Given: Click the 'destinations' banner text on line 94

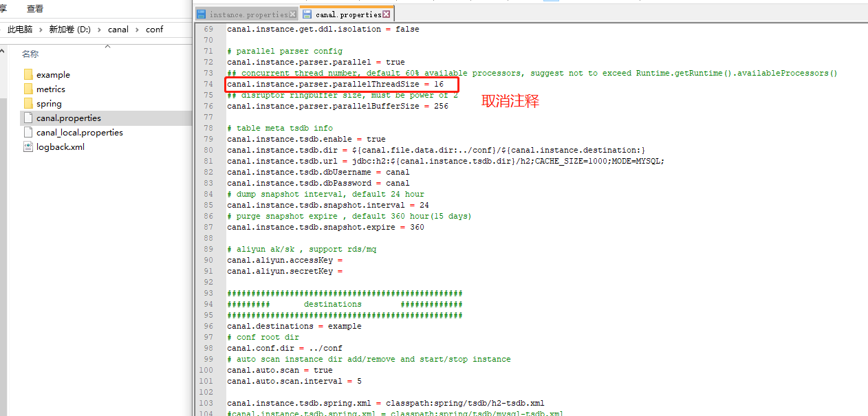Looking at the screenshot, I should 333,304.
